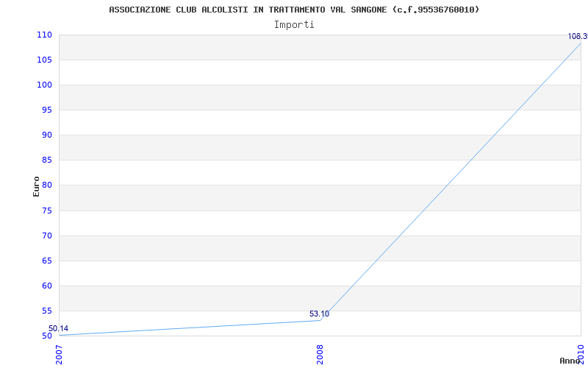Click the 2008 x-axis tick label
588x368 pixels.
click(x=320, y=355)
